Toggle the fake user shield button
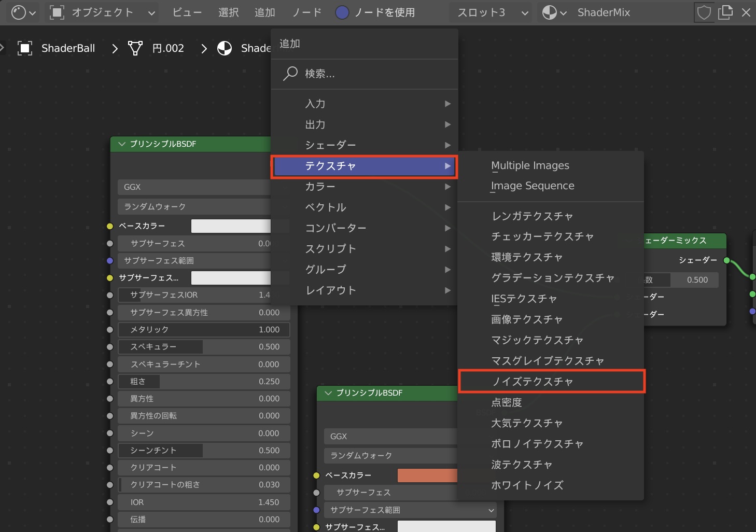This screenshot has width=756, height=532. pyautogui.click(x=704, y=12)
